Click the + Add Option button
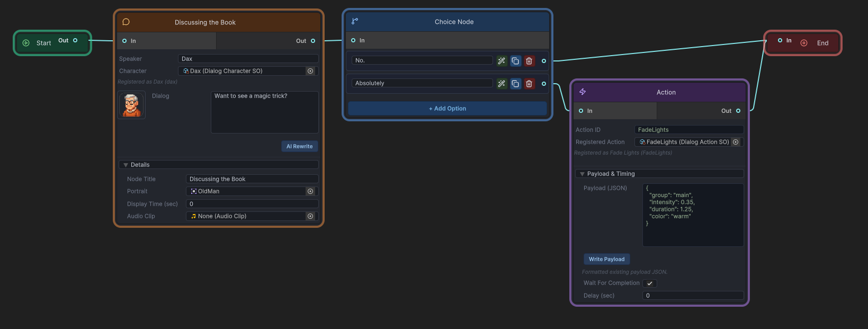 (448, 109)
